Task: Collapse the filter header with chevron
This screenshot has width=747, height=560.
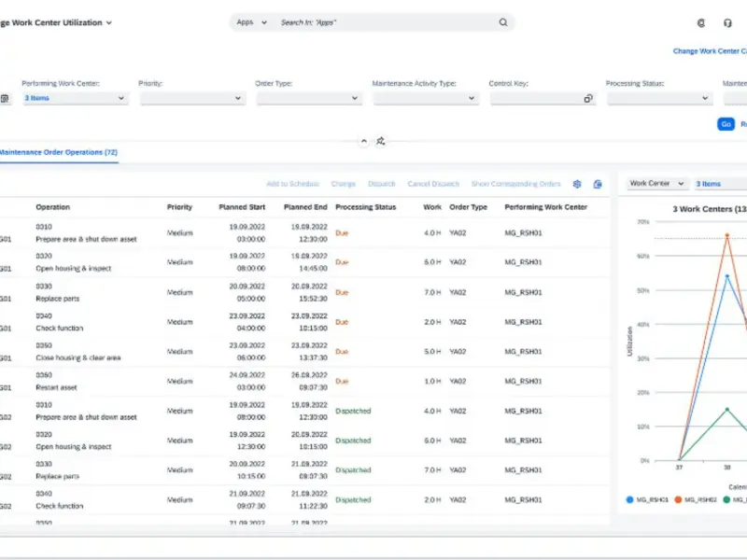Action: tap(364, 141)
